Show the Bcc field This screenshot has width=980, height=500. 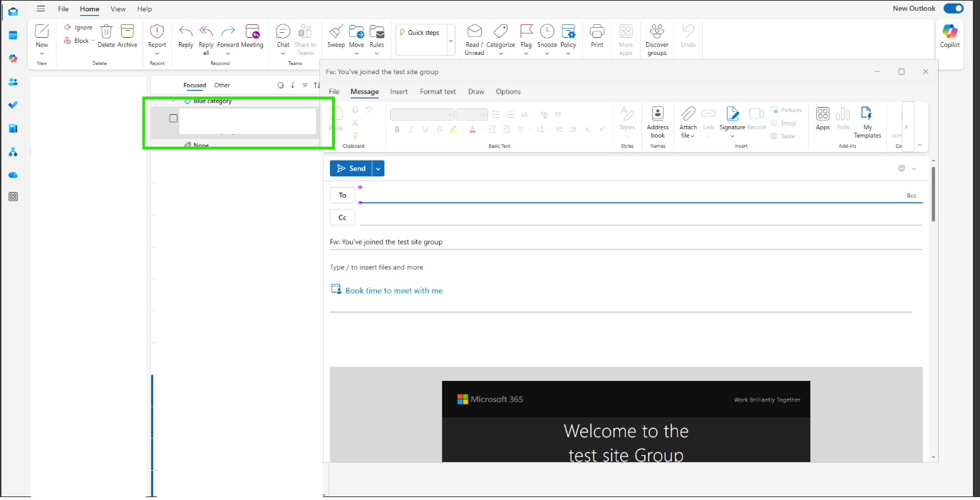[x=912, y=195]
